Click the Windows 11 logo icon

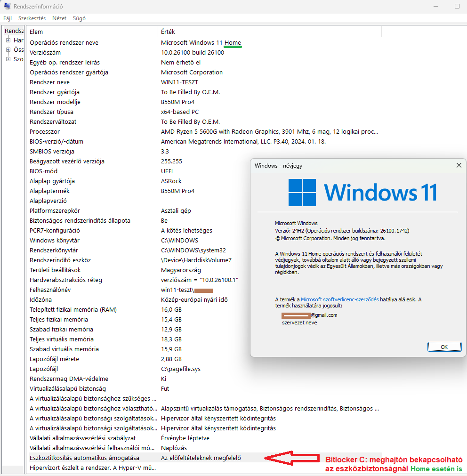(302, 193)
